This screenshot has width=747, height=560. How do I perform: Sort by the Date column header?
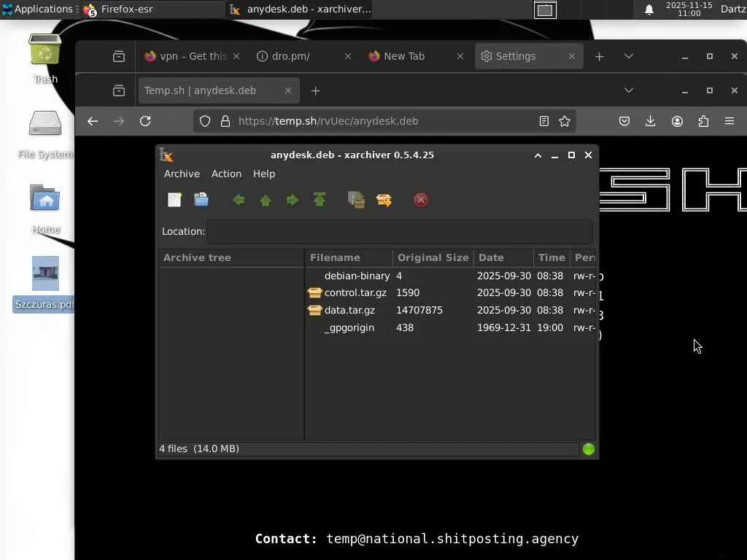pos(503,257)
